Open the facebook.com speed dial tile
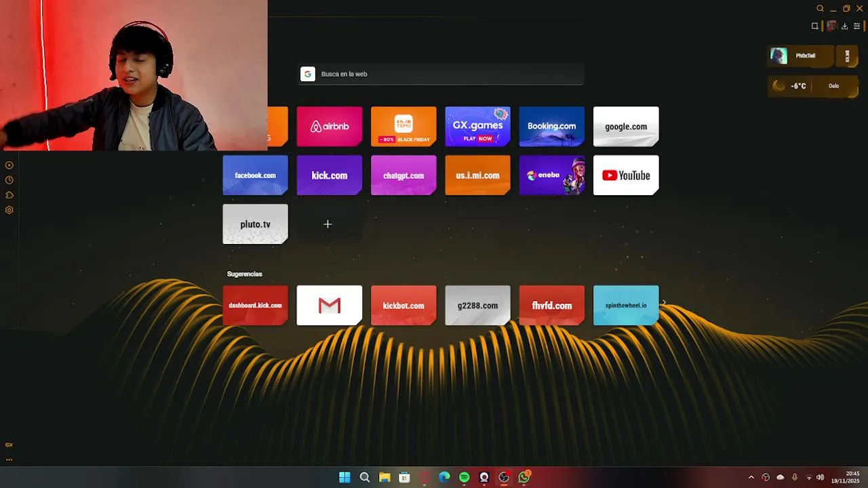Viewport: 868px width, 488px height. point(255,175)
